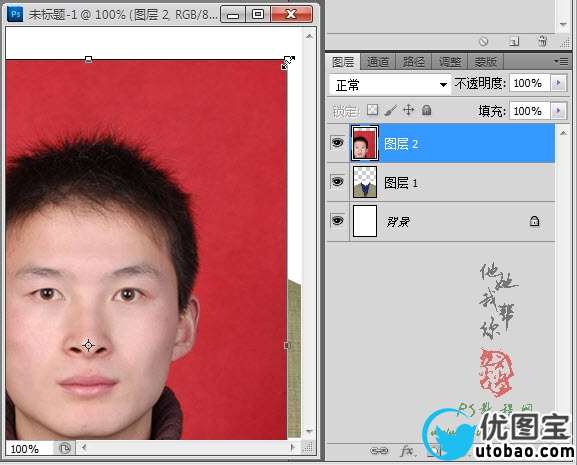Lock all with the padlock icon
The image size is (577, 465).
426,110
